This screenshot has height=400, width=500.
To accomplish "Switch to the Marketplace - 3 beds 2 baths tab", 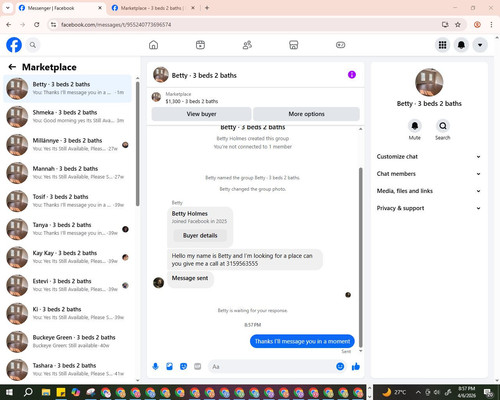I will point(153,8).
